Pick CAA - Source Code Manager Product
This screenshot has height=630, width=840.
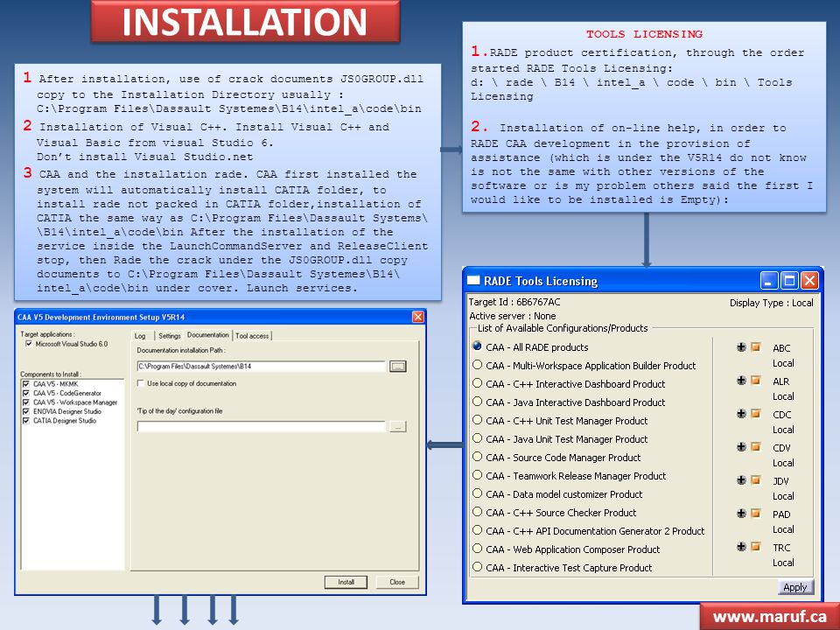pos(477,457)
